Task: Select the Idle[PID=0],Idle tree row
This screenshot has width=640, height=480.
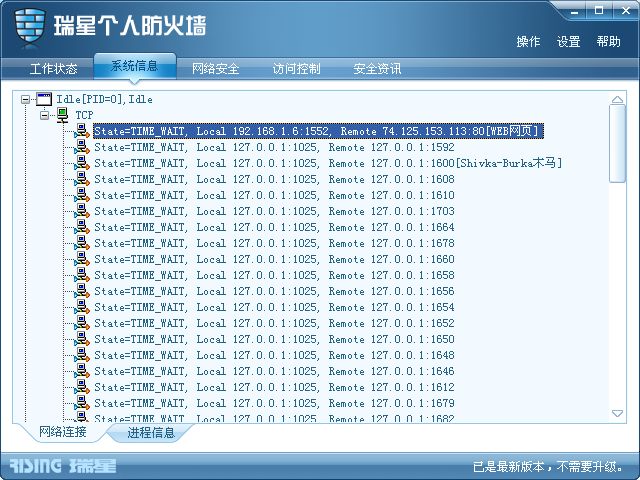Action: [104, 99]
